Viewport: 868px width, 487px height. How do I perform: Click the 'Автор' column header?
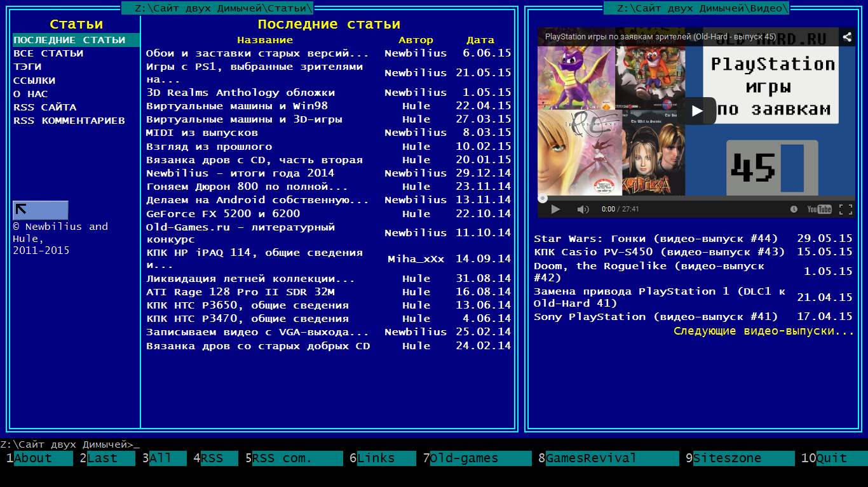(416, 40)
